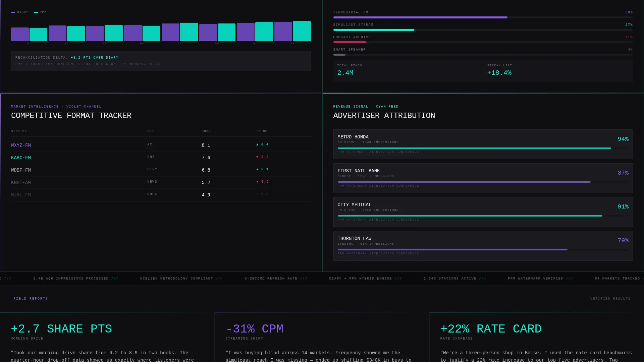Click ticker item Diary + PPM Hybrid Engine
644x362 pixels.
pyautogui.click(x=360, y=279)
